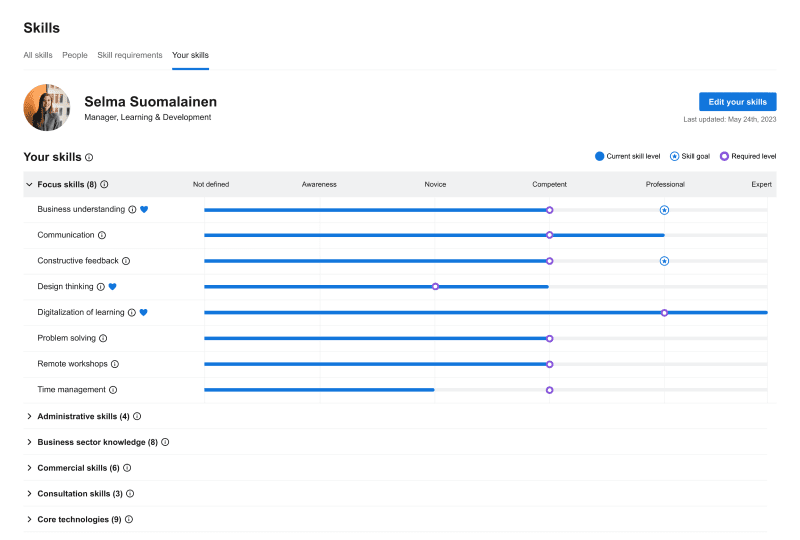This screenshot has width=800, height=540.
Task: Expand the Consultation skills (3) section
Action: tap(29, 494)
